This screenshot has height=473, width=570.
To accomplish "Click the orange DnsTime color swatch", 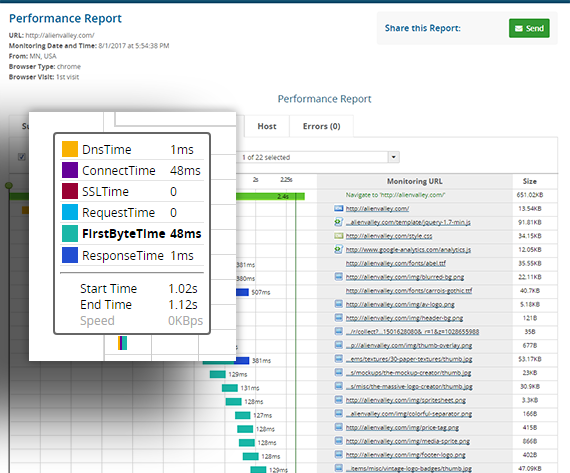I will 70,149.
